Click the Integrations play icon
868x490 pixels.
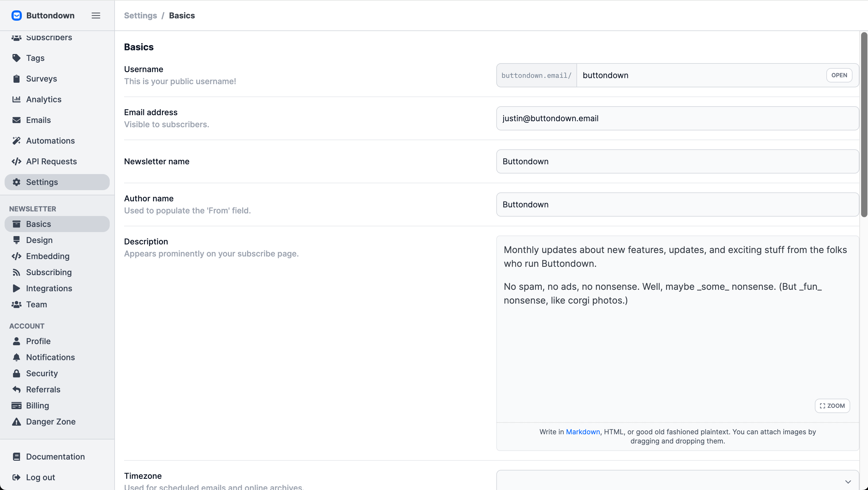(16, 288)
